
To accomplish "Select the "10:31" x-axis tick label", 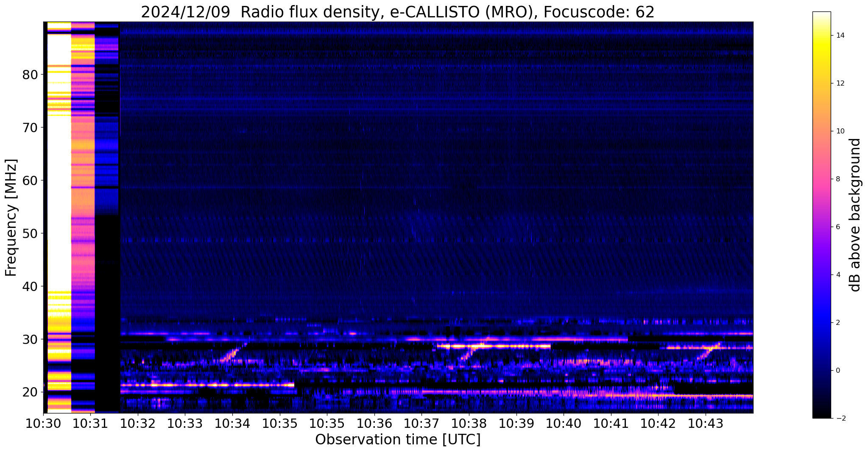I will tap(91, 424).
